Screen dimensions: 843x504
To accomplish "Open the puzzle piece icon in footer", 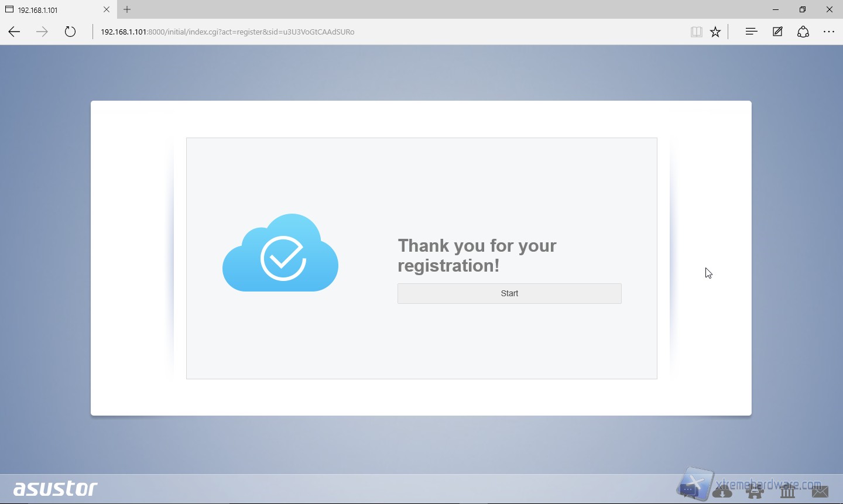I will [755, 492].
